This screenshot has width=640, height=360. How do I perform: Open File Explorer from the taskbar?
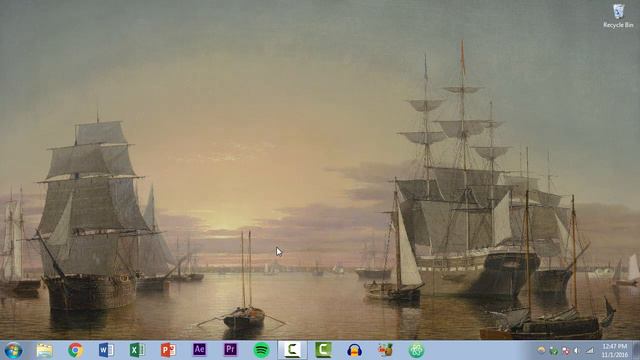(x=44, y=350)
